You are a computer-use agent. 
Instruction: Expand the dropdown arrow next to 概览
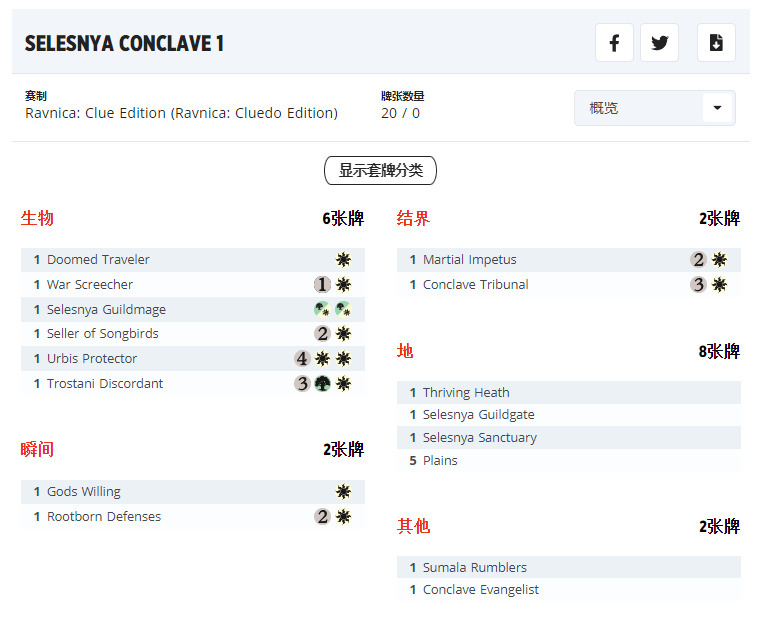click(x=717, y=108)
